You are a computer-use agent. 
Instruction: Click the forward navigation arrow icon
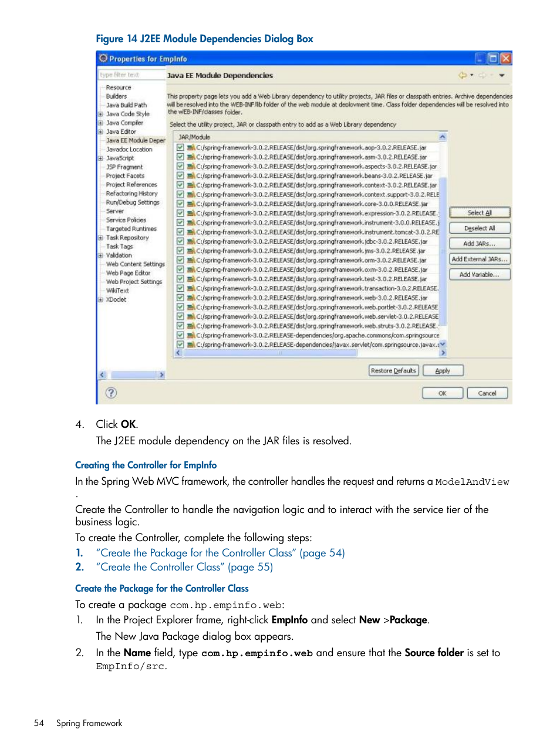[x=483, y=75]
